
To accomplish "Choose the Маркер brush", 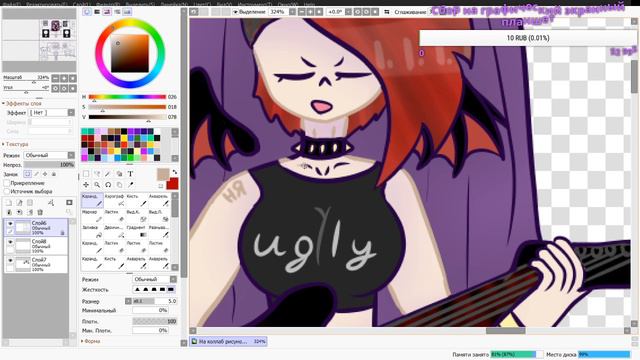I will point(92,216).
